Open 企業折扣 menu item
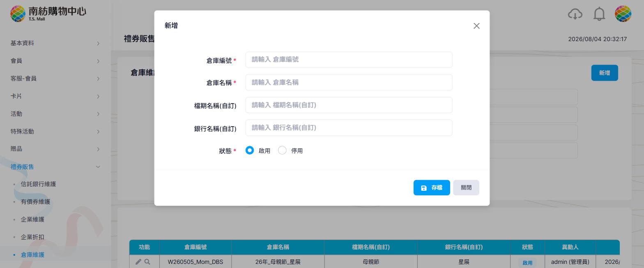Viewport: 644px width, 268px height. click(32, 237)
